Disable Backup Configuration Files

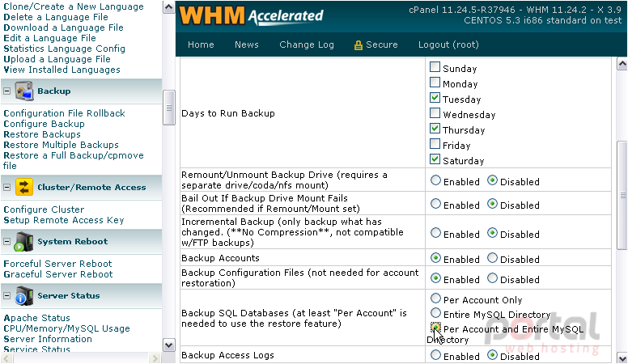tap(492, 278)
